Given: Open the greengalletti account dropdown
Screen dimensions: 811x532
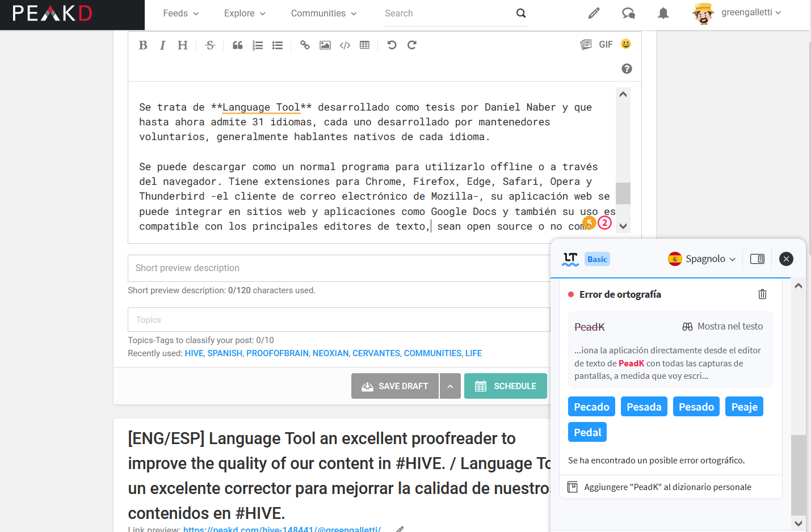Looking at the screenshot, I should [x=751, y=12].
